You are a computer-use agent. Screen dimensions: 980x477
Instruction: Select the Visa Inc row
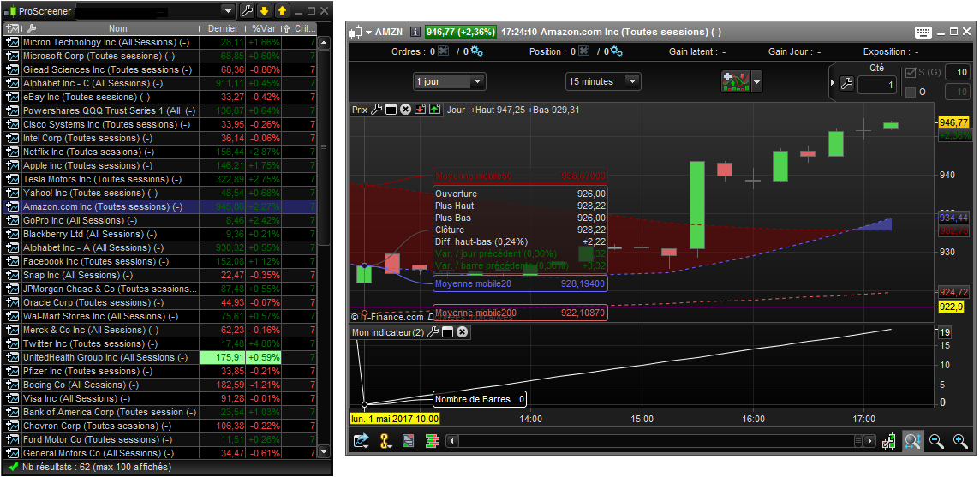click(161, 398)
